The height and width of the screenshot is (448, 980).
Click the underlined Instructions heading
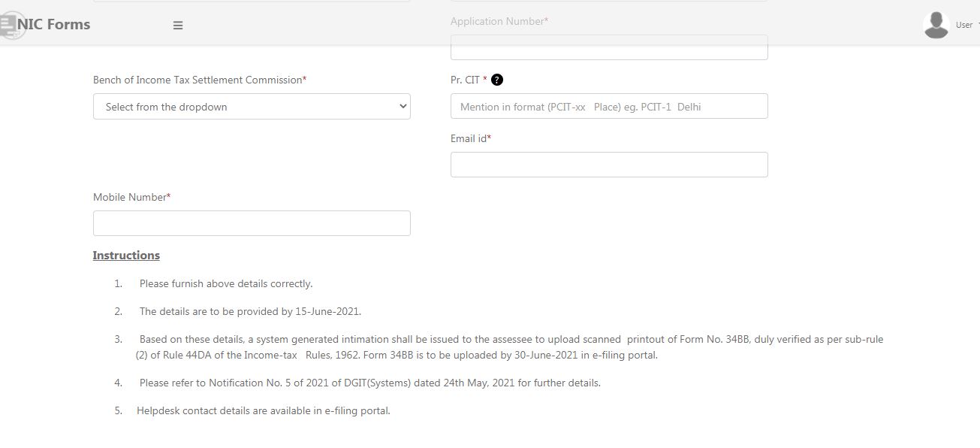[x=125, y=255]
